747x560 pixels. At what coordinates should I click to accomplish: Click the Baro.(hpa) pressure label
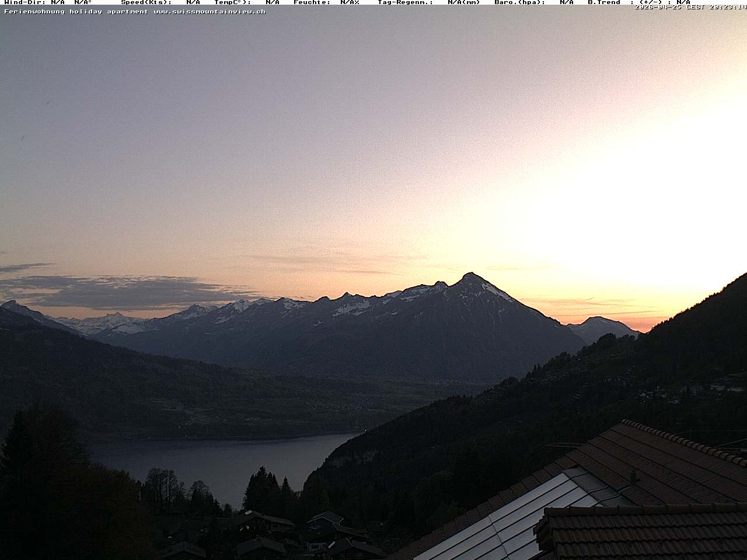coord(519,2)
